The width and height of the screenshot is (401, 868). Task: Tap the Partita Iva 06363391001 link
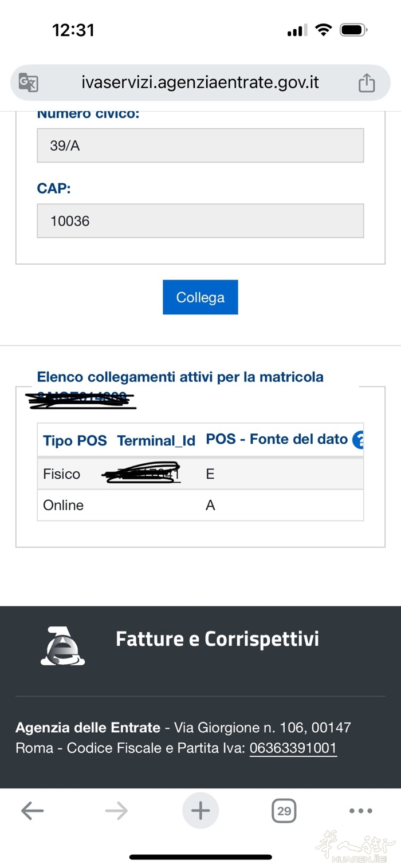(293, 748)
